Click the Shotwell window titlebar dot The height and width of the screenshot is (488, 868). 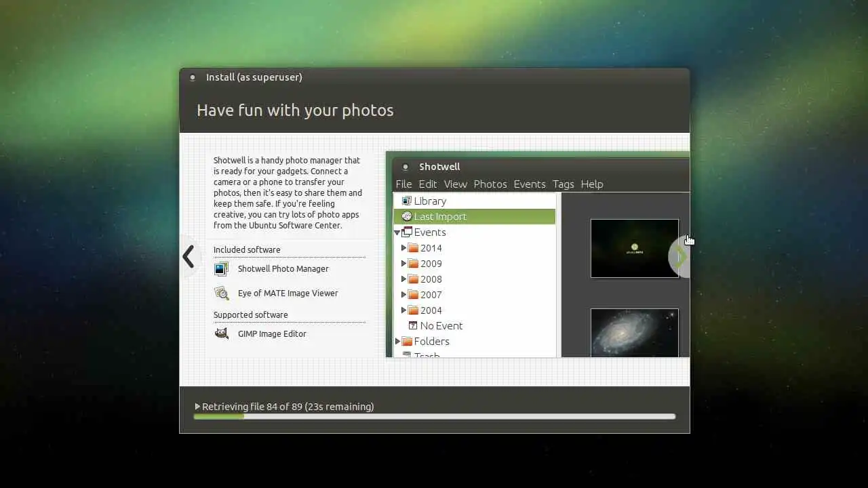pos(406,167)
